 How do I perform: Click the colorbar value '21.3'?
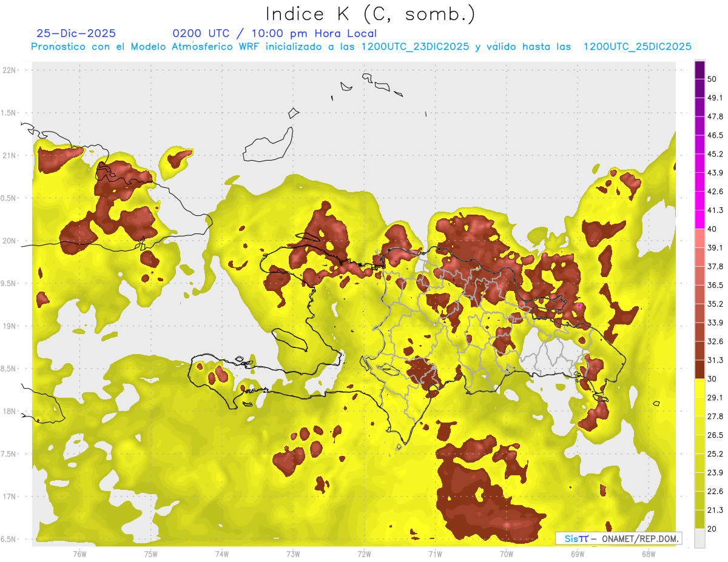click(715, 510)
